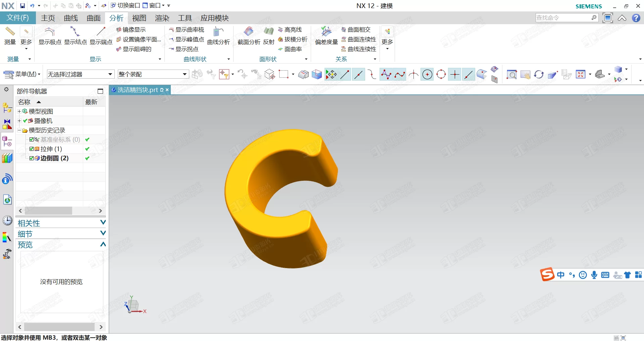
Task: Click 曲面相交 surface intersection
Action: point(356,30)
